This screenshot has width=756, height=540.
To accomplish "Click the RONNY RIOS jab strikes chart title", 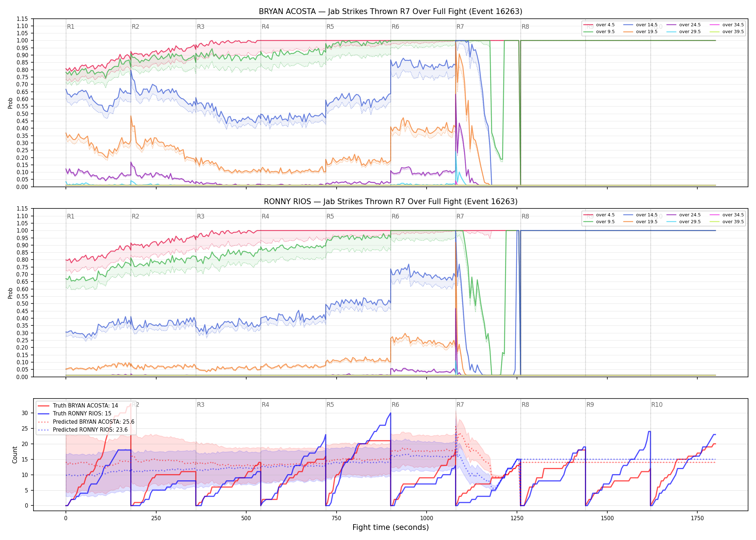I will point(391,202).
